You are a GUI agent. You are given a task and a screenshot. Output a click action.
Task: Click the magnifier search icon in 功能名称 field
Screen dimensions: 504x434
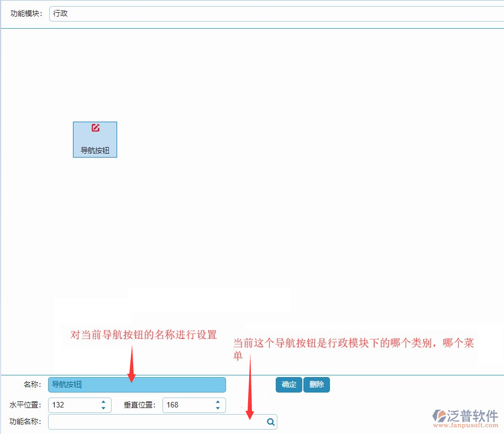point(270,422)
